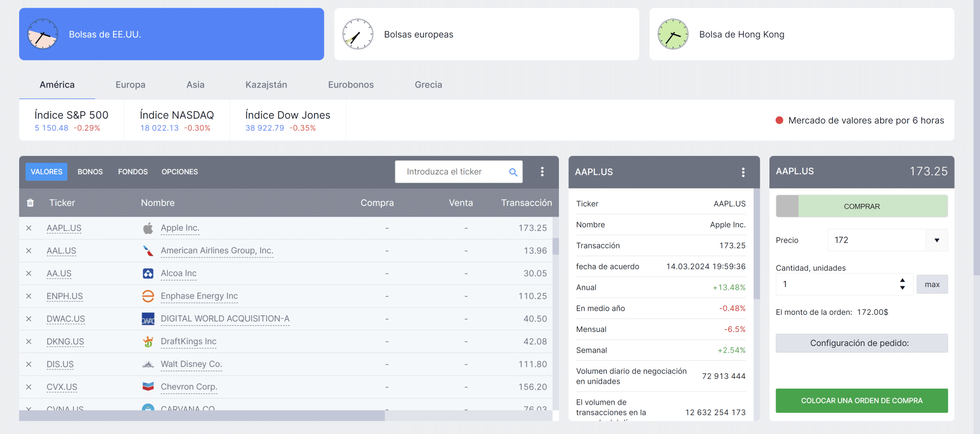Click the clock icon for Bolsas europeas
Image resolution: width=980 pixels, height=434 pixels.
358,34
